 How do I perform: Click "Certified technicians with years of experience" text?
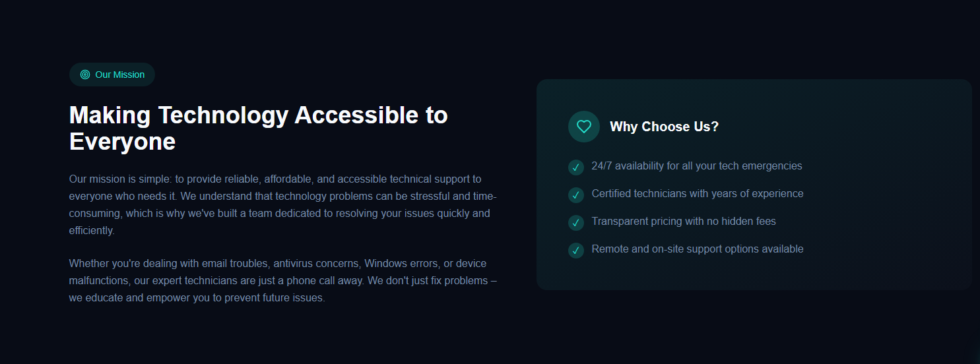[697, 194]
